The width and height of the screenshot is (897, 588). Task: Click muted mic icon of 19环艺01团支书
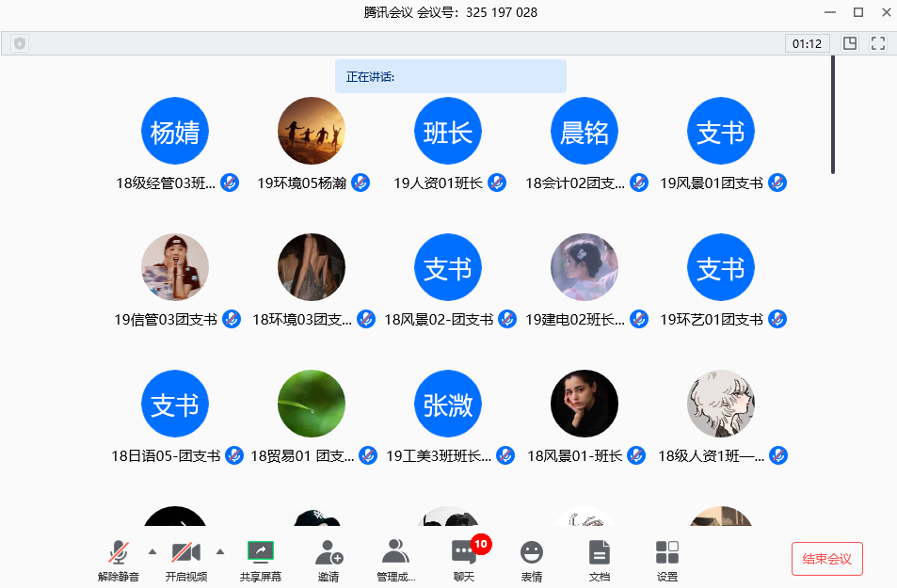[x=777, y=319]
